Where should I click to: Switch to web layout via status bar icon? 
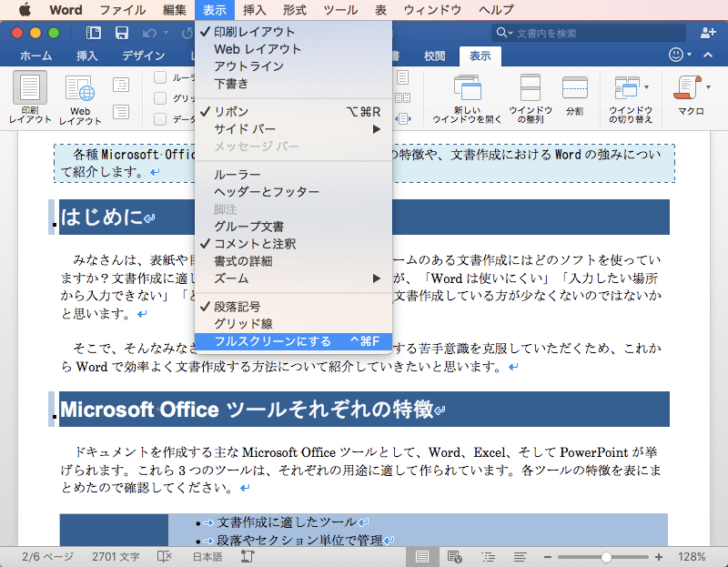click(454, 556)
